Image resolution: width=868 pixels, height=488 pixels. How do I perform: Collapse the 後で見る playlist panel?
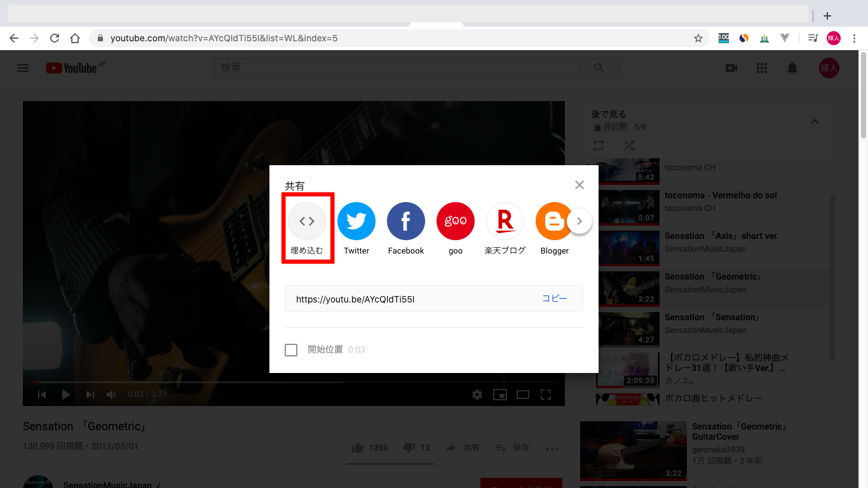[x=815, y=121]
